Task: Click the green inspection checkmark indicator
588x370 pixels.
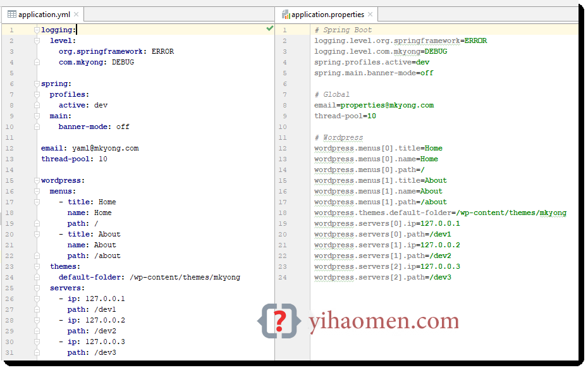Action: [271, 29]
